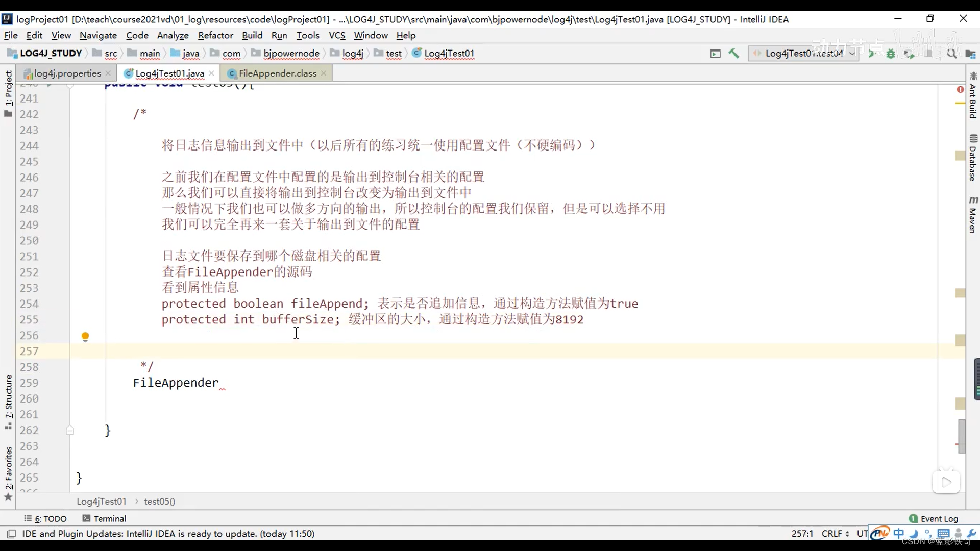Click the terminal-style window icon left of hammer

click(716, 54)
